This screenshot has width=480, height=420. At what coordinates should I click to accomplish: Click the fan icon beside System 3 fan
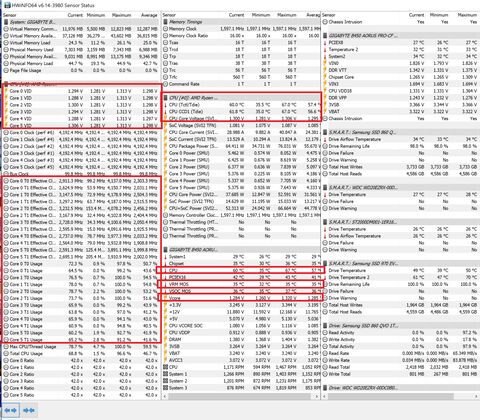click(x=166, y=388)
